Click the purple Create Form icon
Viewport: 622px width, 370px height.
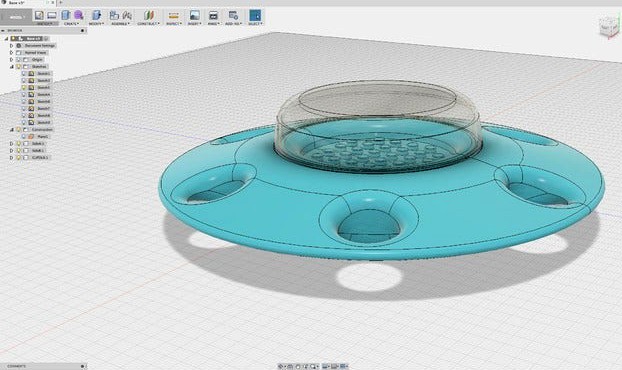pos(79,15)
